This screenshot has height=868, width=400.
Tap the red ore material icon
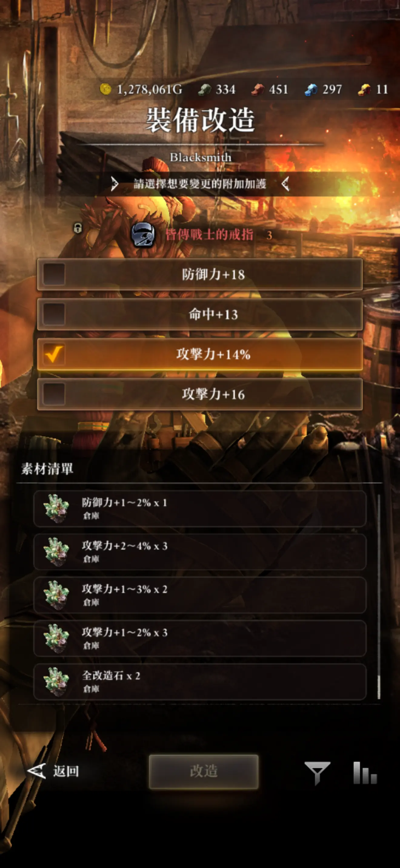coord(258,90)
